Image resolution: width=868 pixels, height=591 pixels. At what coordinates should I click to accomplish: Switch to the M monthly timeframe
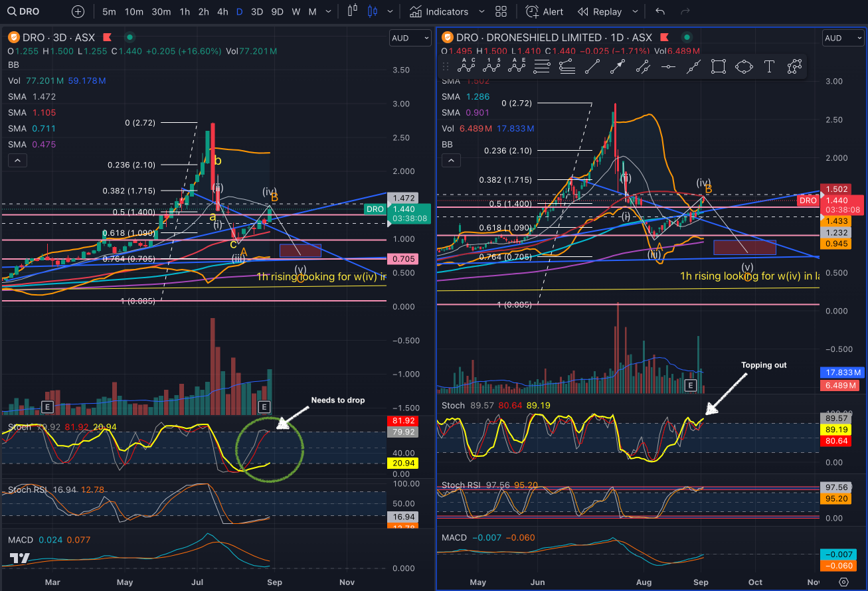[x=312, y=11]
